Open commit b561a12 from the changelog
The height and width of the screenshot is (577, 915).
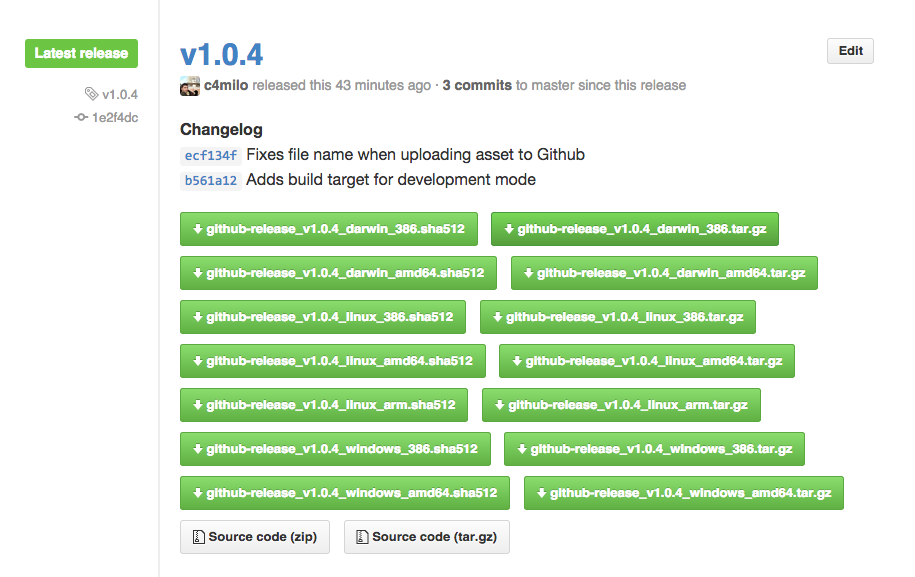[x=210, y=181]
